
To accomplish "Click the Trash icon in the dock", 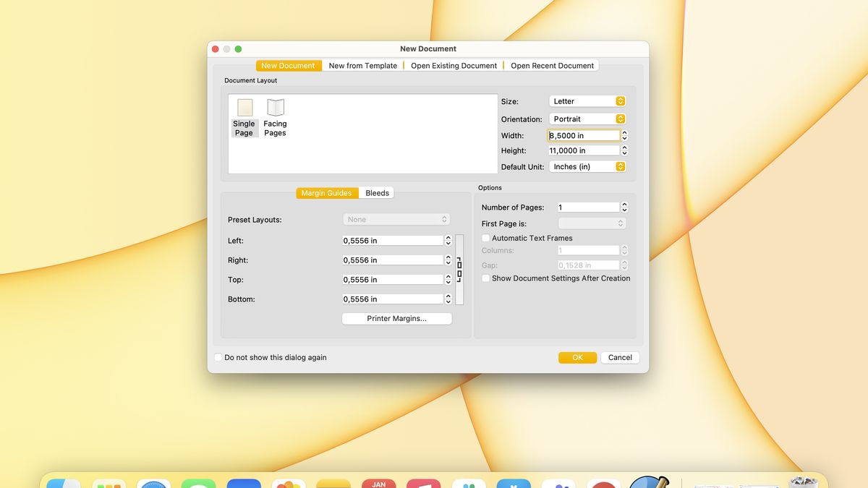I will (x=803, y=483).
